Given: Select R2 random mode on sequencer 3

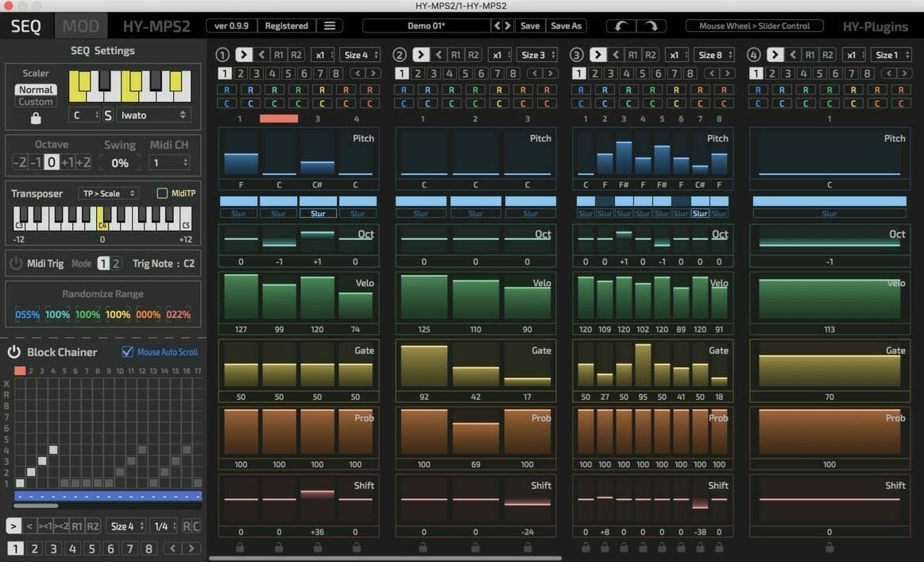Looking at the screenshot, I should click(651, 55).
